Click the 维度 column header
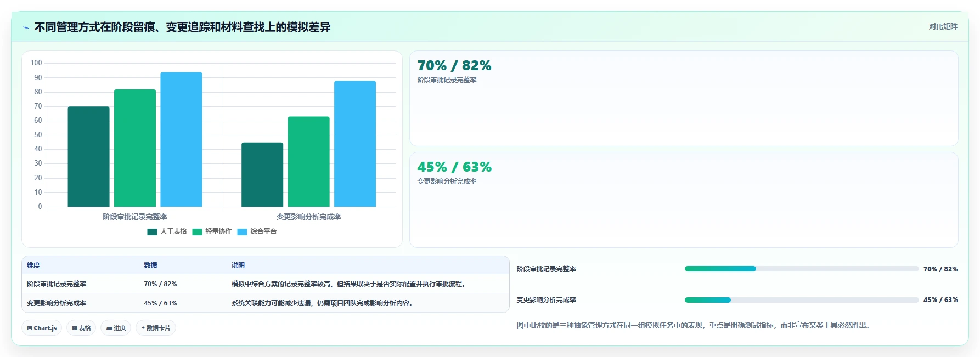Viewport: 980px width, 357px height. 33,265
